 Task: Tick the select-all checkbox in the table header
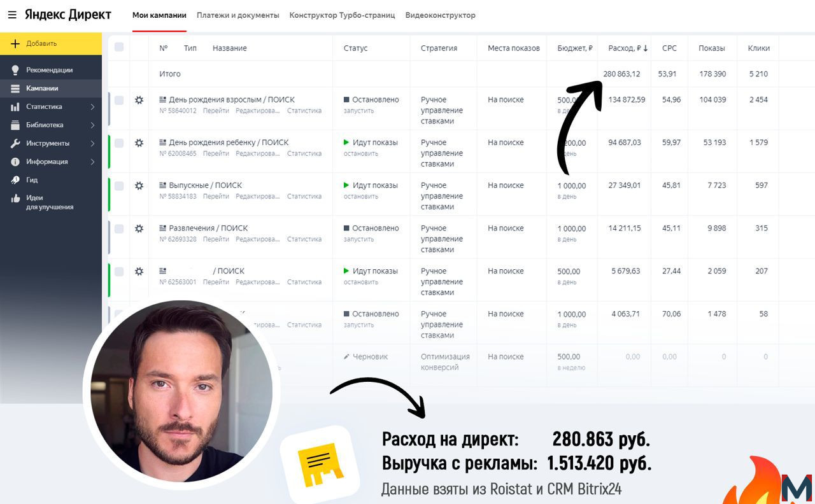coord(119,47)
